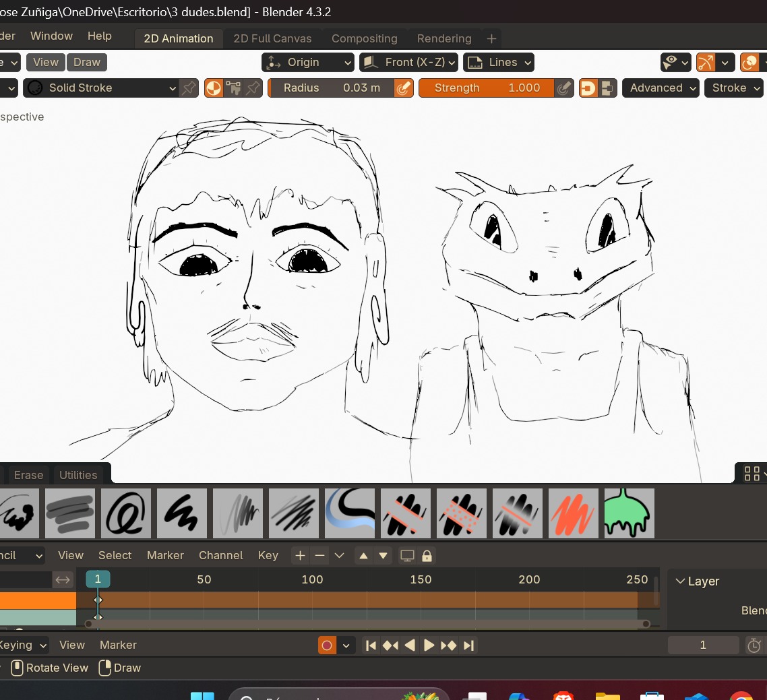Play the animation forward
The width and height of the screenshot is (767, 700).
429,645
